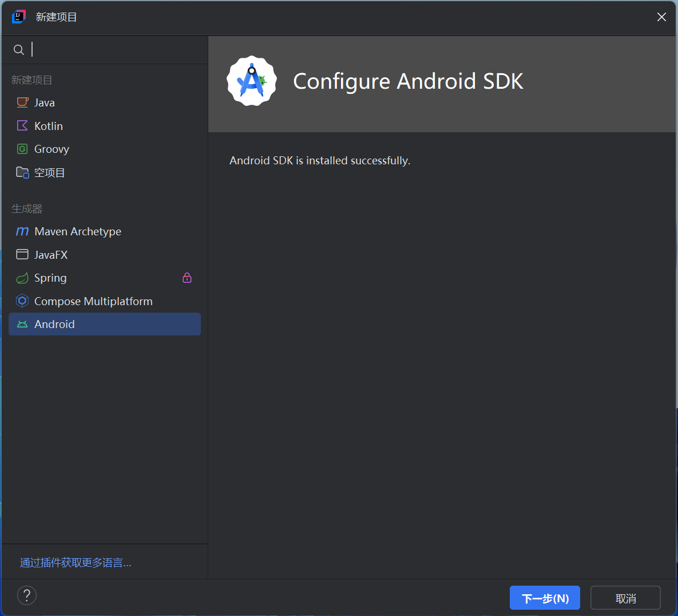Click the Java cup icon
The height and width of the screenshot is (616, 678).
(22, 102)
